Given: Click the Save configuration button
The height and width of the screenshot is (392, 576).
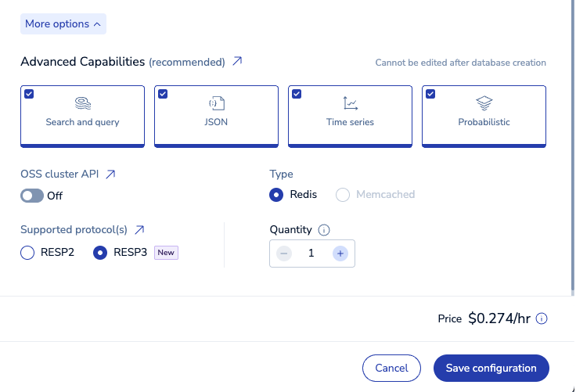Looking at the screenshot, I should coord(491,368).
